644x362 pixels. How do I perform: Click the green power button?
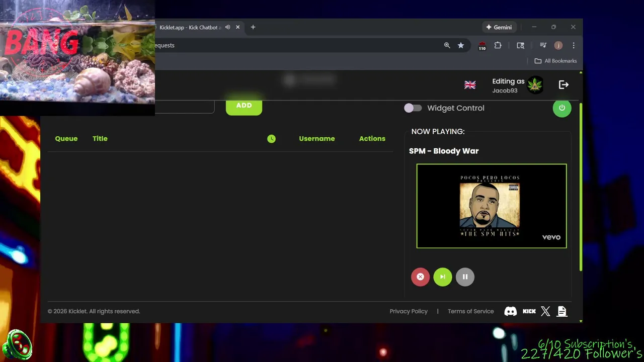click(x=562, y=108)
